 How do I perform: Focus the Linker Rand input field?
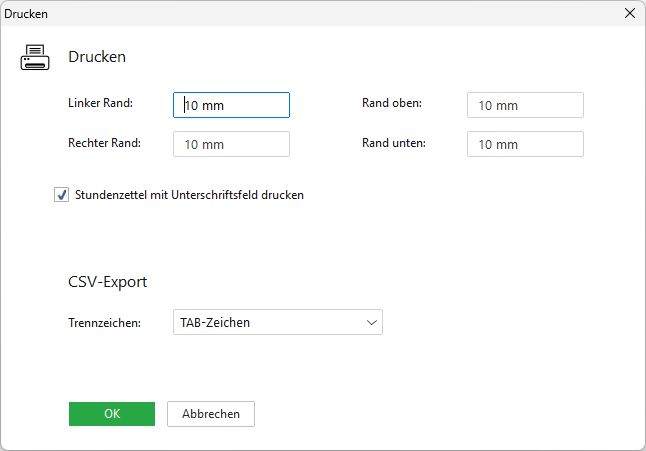coord(231,105)
